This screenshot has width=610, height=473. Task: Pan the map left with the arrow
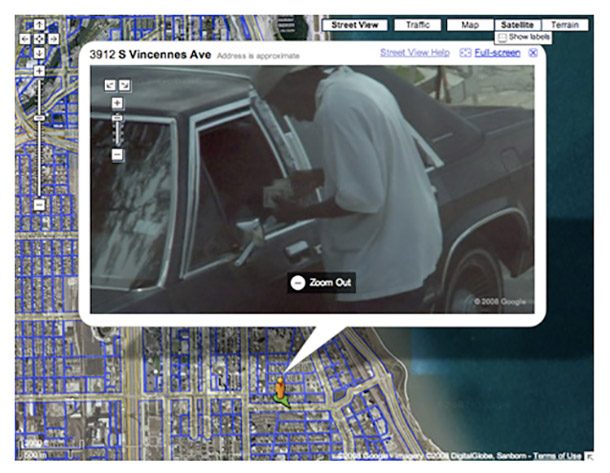[x=25, y=39]
